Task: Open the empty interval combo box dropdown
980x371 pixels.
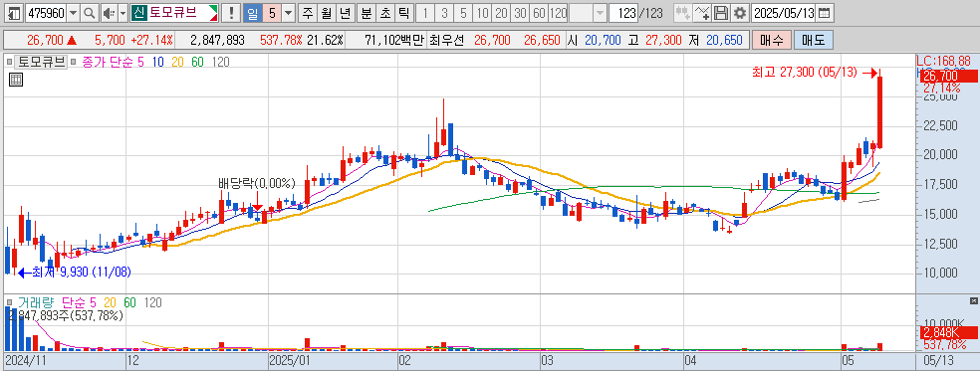Action: click(x=600, y=13)
